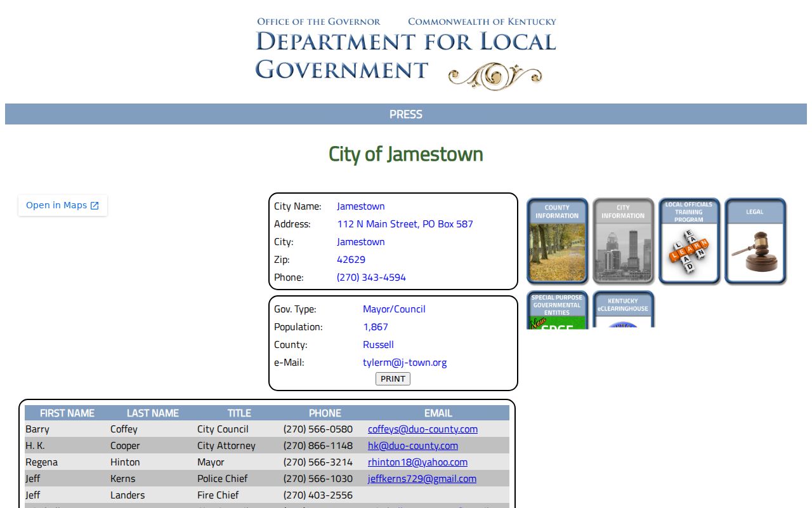
Task: Open the City Information tile
Action: [623, 241]
